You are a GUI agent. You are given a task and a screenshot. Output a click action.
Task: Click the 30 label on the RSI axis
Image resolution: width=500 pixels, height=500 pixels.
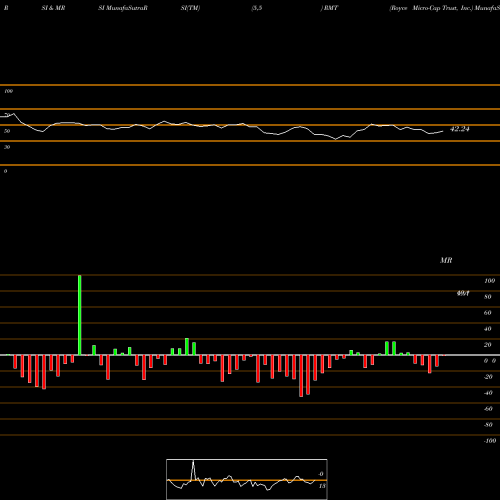coord(7,147)
